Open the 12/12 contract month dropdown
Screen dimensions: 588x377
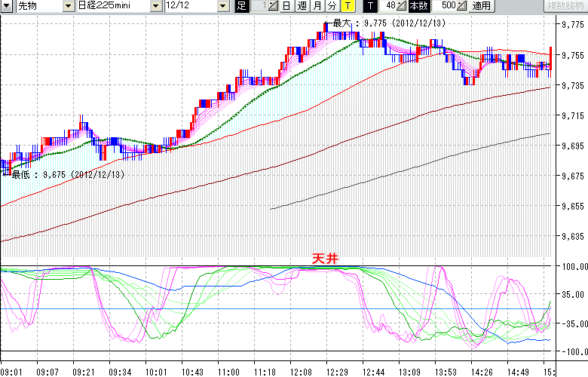[222, 6]
